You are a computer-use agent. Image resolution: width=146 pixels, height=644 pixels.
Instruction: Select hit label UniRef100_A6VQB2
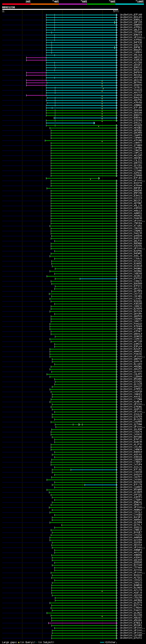(x=131, y=128)
